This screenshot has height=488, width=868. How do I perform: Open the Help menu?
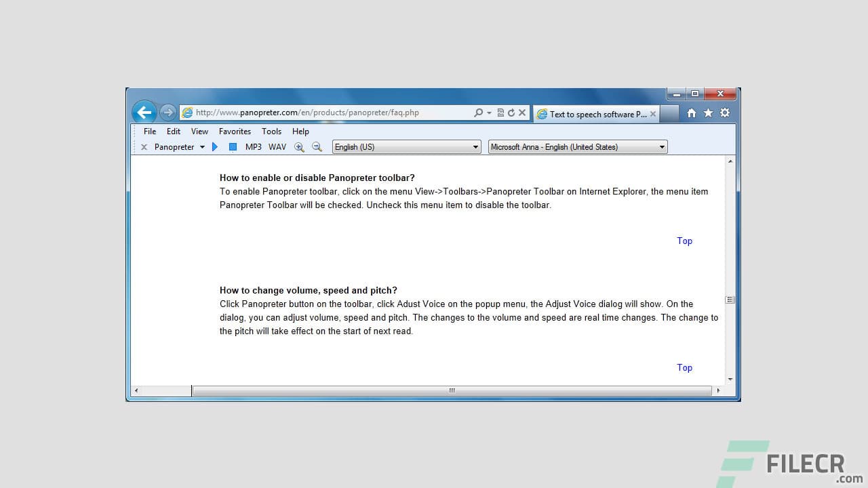(x=300, y=131)
